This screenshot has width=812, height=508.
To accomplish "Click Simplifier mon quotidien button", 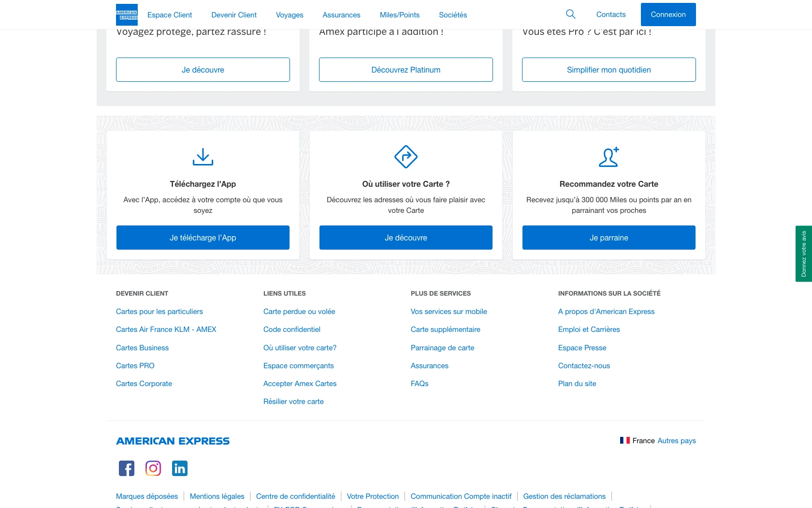I will tap(609, 70).
